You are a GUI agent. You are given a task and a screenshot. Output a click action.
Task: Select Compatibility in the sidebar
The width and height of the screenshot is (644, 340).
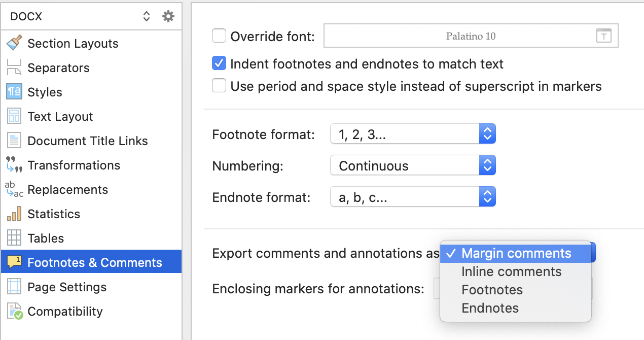coord(91,311)
